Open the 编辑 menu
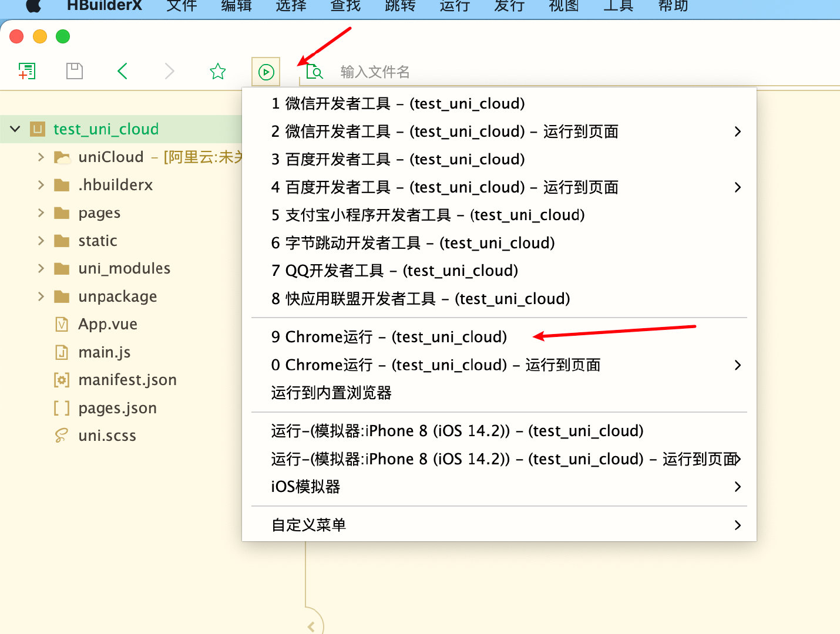Viewport: 840px width, 634px height. (x=237, y=6)
